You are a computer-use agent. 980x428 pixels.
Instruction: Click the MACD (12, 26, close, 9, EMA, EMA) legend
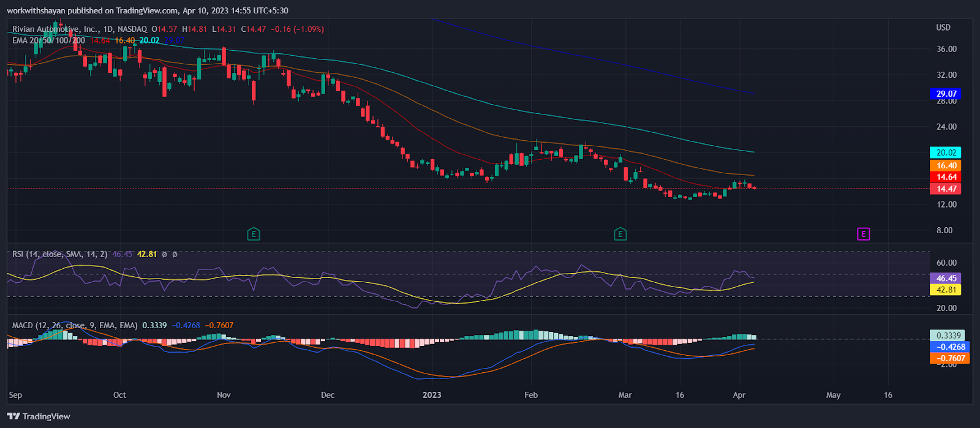[x=75, y=325]
